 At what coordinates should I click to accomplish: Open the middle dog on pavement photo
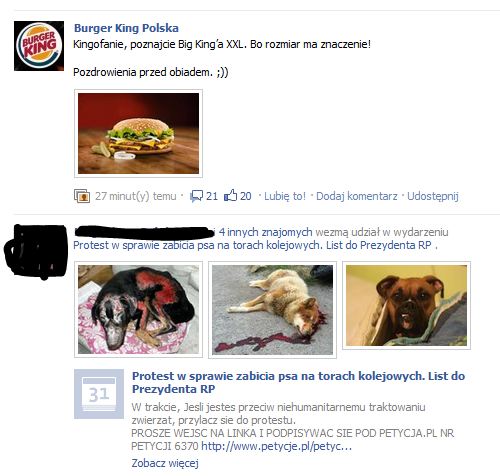point(272,310)
